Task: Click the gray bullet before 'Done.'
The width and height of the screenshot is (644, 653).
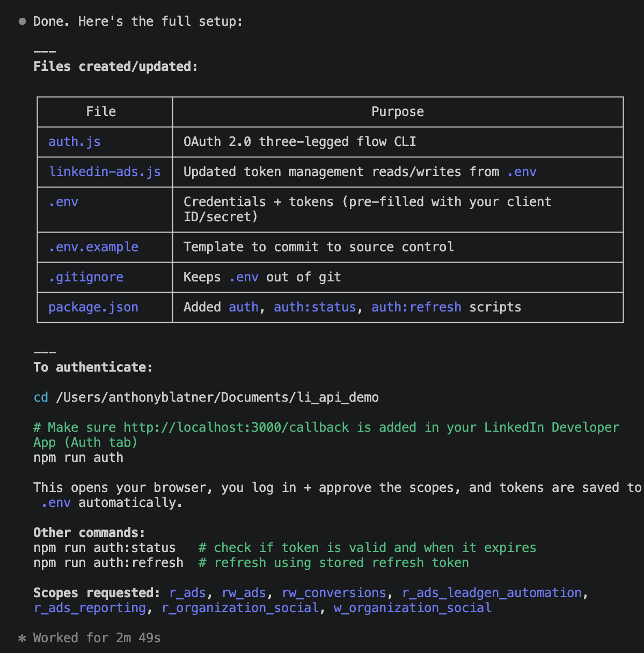Action: [x=22, y=21]
